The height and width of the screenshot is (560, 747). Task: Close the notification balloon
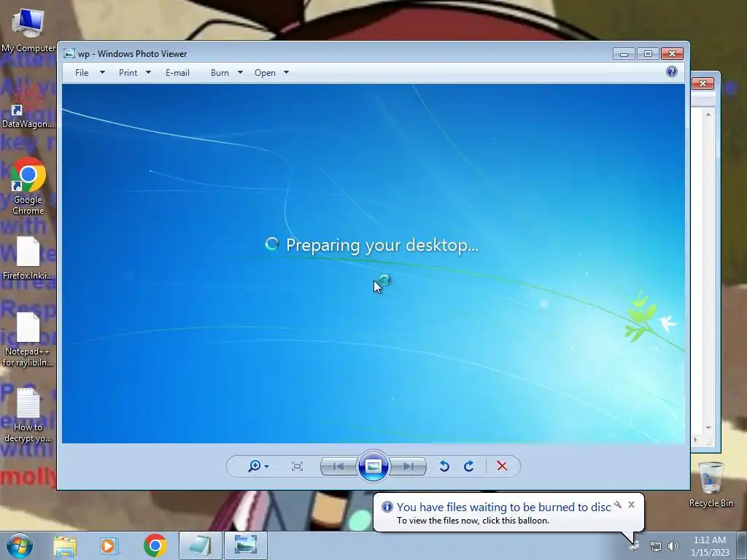[x=631, y=505]
